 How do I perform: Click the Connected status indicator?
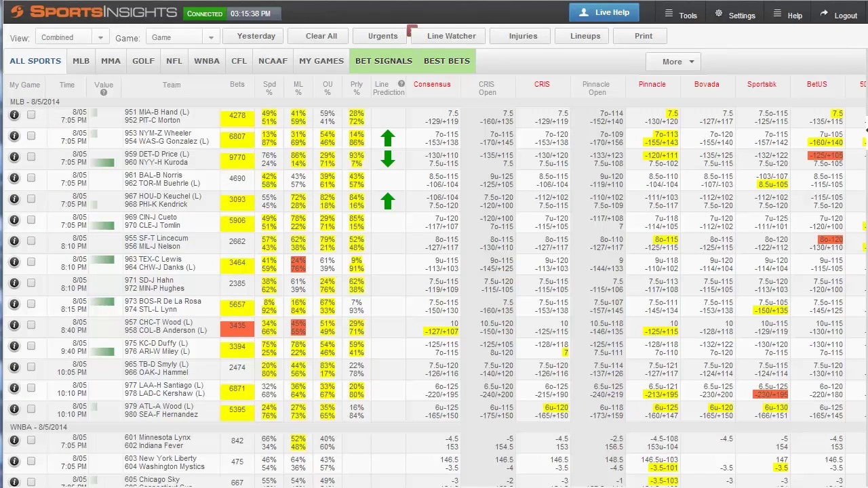tap(205, 14)
